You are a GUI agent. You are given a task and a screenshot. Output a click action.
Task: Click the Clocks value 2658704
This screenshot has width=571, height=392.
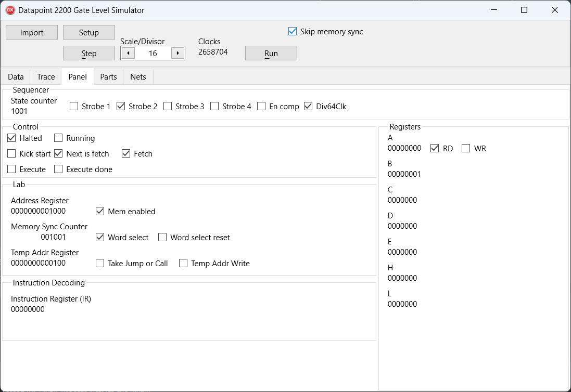(x=213, y=52)
